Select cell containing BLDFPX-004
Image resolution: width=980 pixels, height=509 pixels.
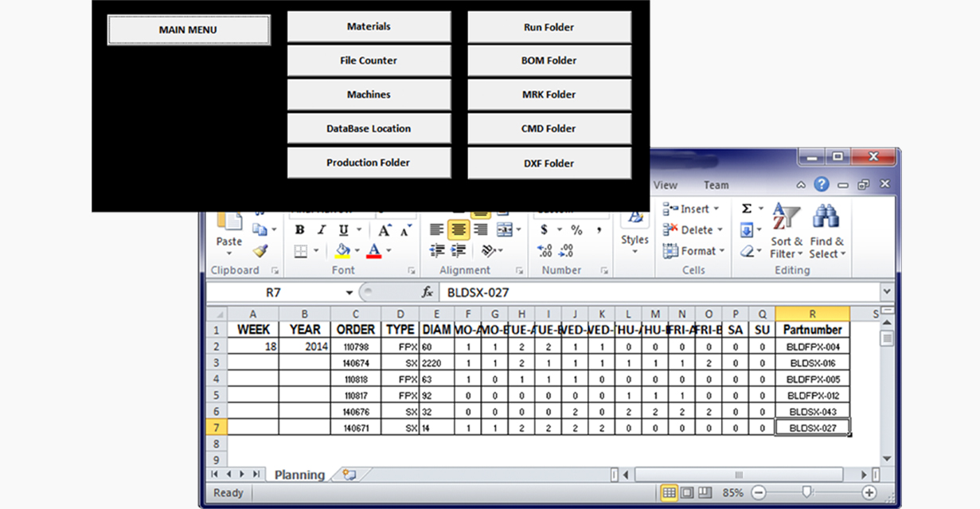[811, 347]
